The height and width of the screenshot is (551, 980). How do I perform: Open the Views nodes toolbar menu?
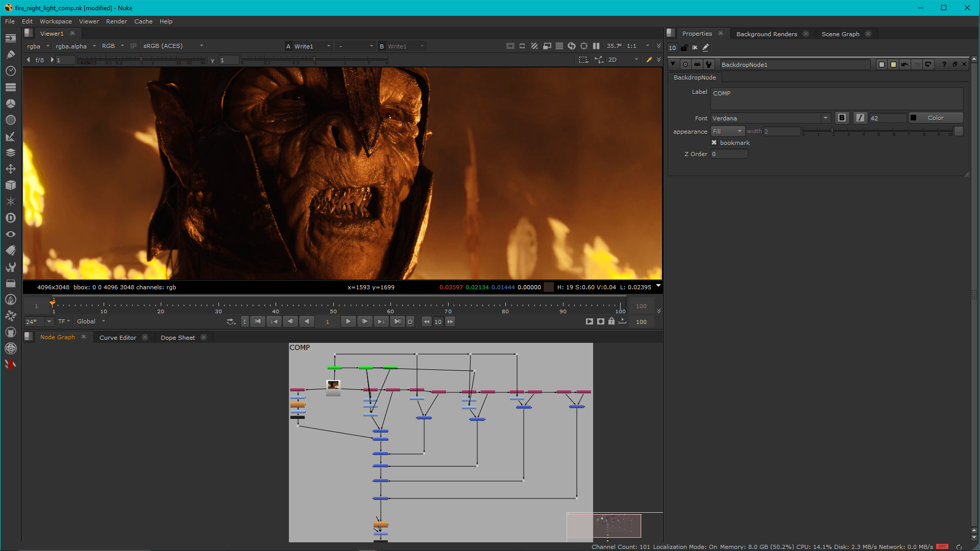(11, 234)
